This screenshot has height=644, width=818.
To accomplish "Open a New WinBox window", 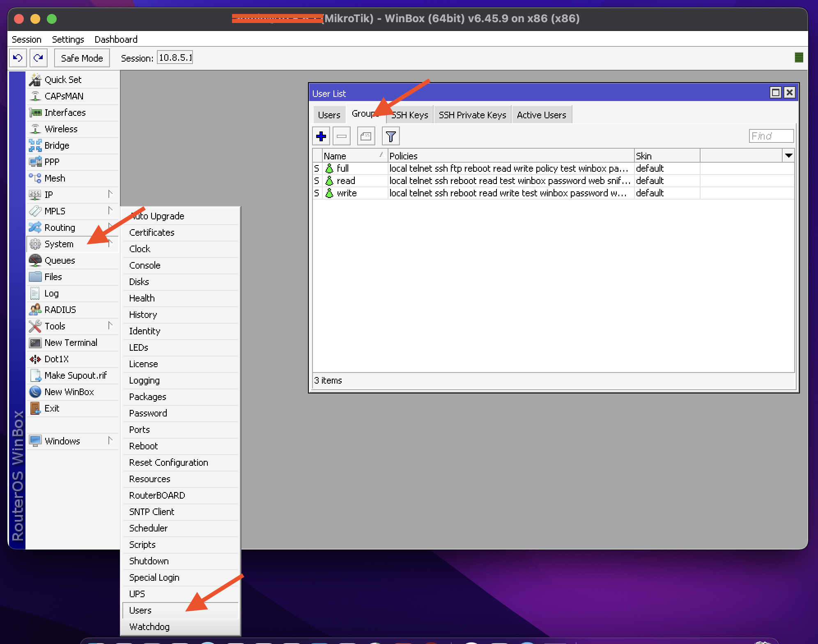I will coord(73,392).
